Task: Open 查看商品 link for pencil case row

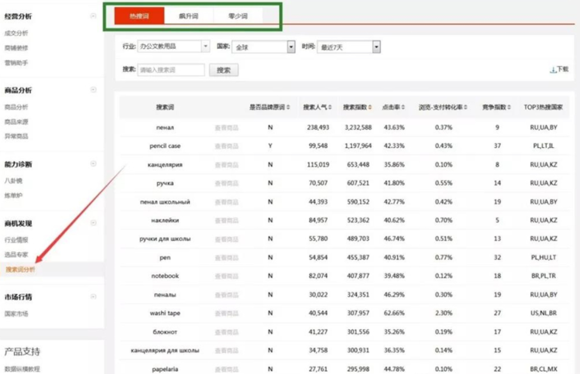Action: point(227,146)
